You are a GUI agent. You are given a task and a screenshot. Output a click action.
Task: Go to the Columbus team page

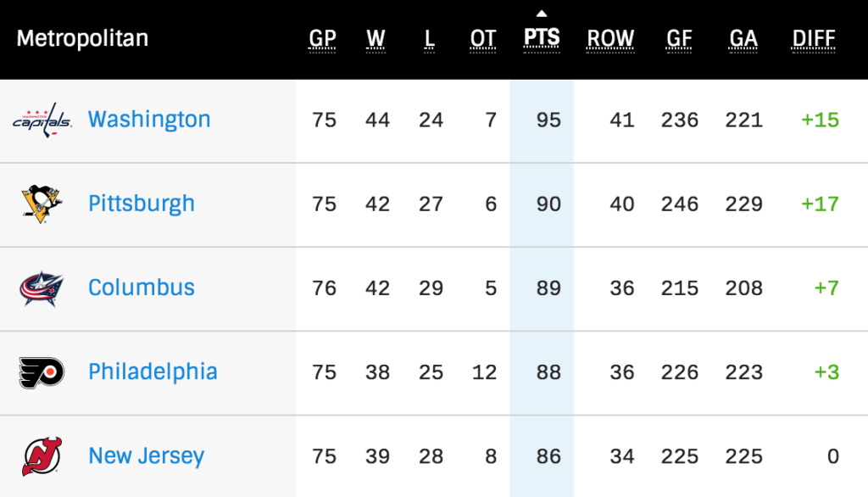click(x=142, y=288)
